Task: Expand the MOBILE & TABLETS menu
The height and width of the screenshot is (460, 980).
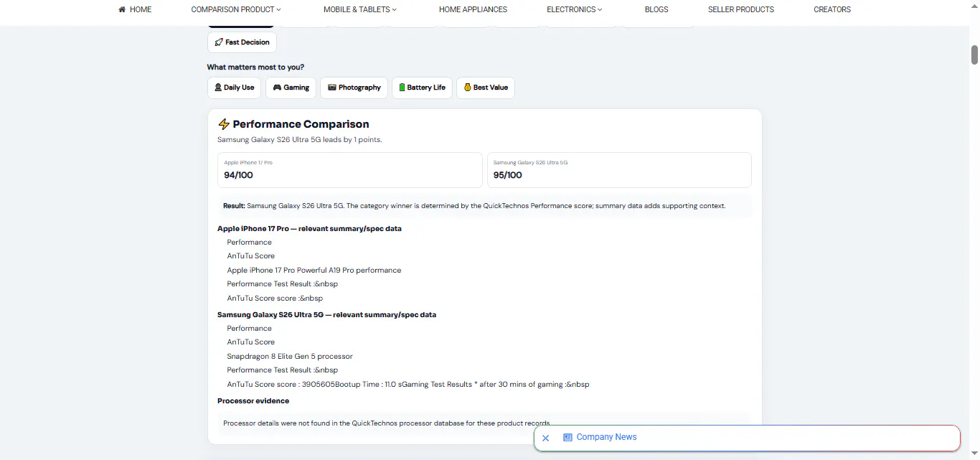Action: 359,9
